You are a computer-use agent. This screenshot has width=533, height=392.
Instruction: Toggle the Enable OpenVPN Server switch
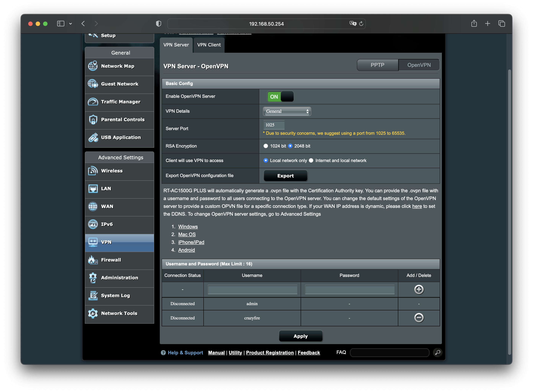[280, 97]
